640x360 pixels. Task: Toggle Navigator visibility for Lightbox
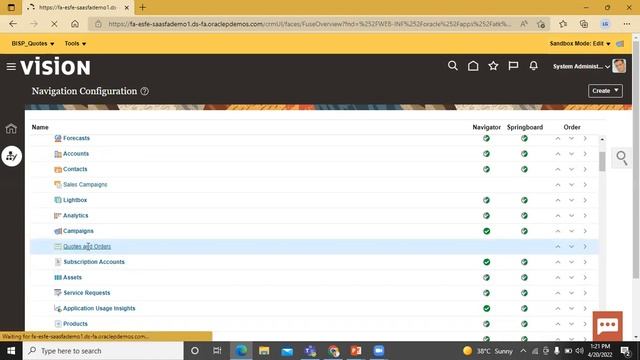tap(486, 200)
